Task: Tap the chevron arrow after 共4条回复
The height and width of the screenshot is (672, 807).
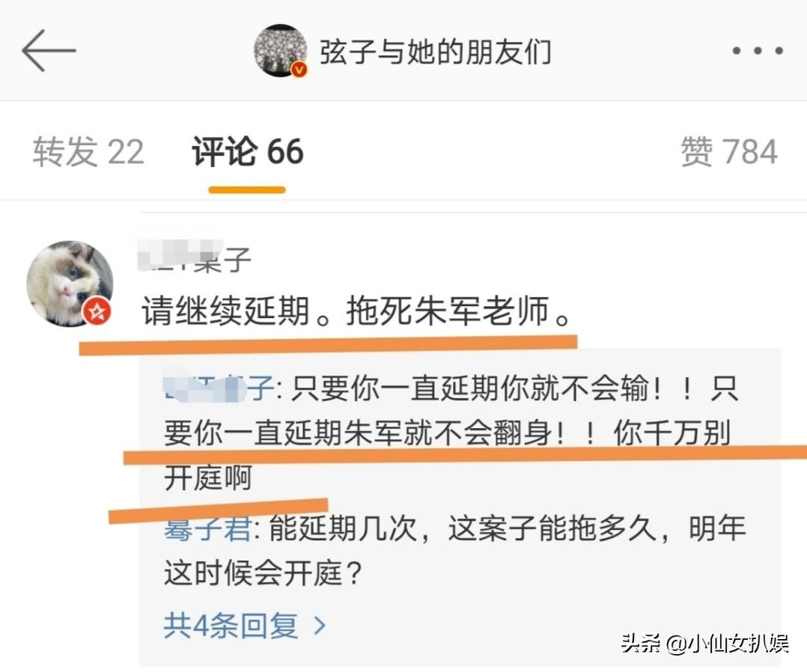Action: (x=320, y=626)
